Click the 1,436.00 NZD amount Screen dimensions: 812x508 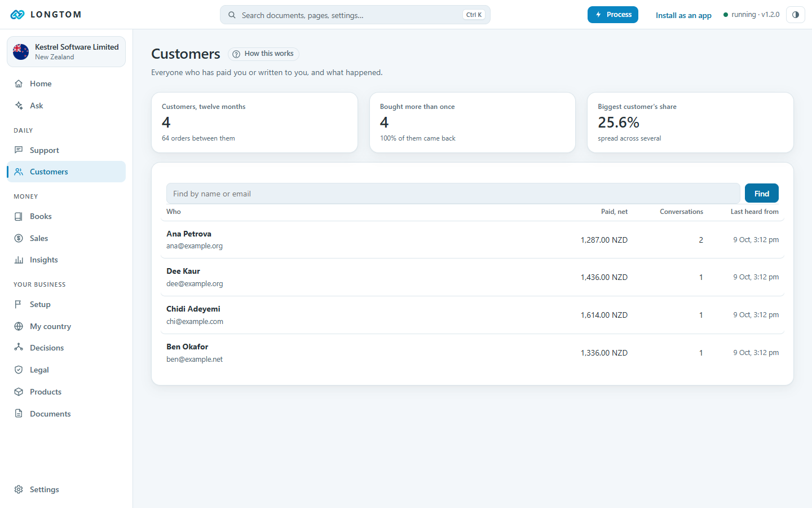(x=604, y=277)
